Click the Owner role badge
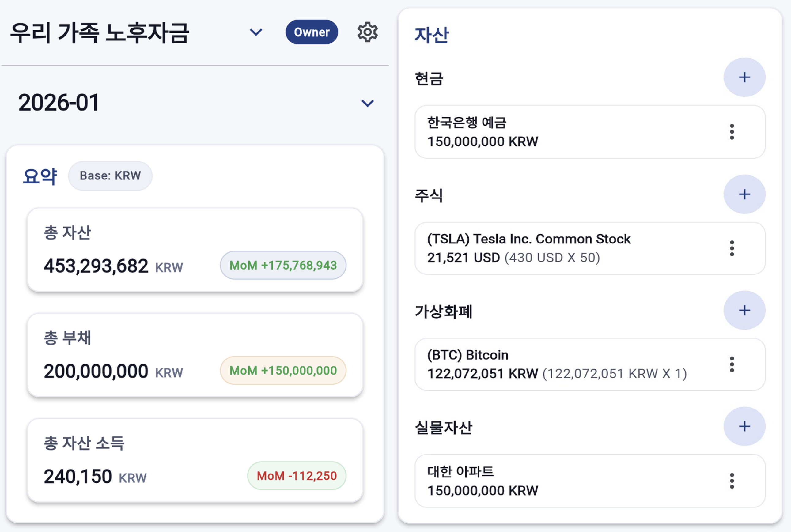 [312, 32]
